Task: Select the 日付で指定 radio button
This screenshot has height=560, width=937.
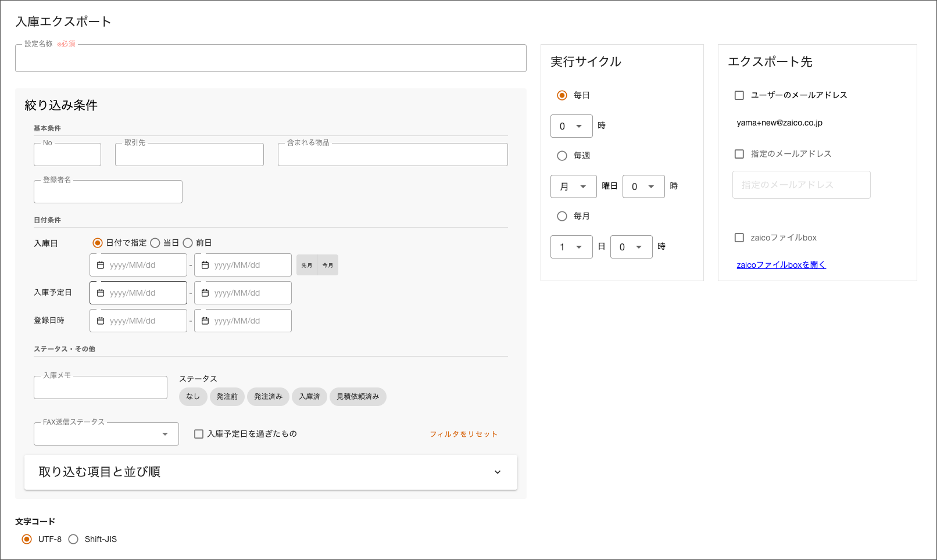Action: (98, 243)
